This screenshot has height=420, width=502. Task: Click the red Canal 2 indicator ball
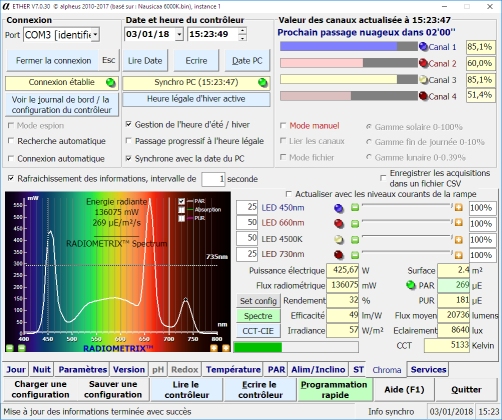(x=423, y=63)
